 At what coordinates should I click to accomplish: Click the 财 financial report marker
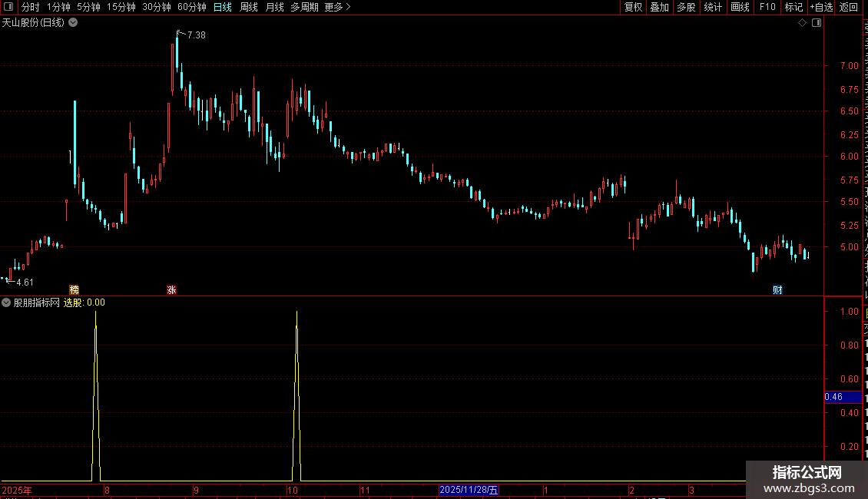click(777, 290)
